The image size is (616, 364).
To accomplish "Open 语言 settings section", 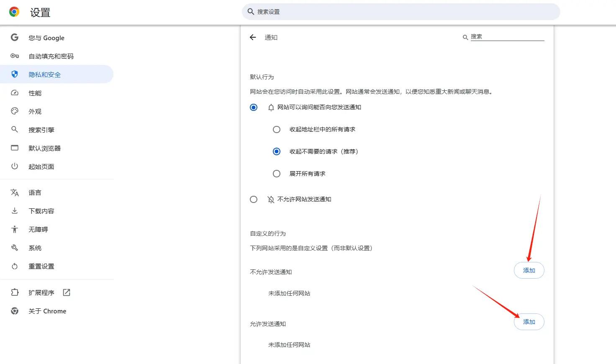I will click(57, 192).
